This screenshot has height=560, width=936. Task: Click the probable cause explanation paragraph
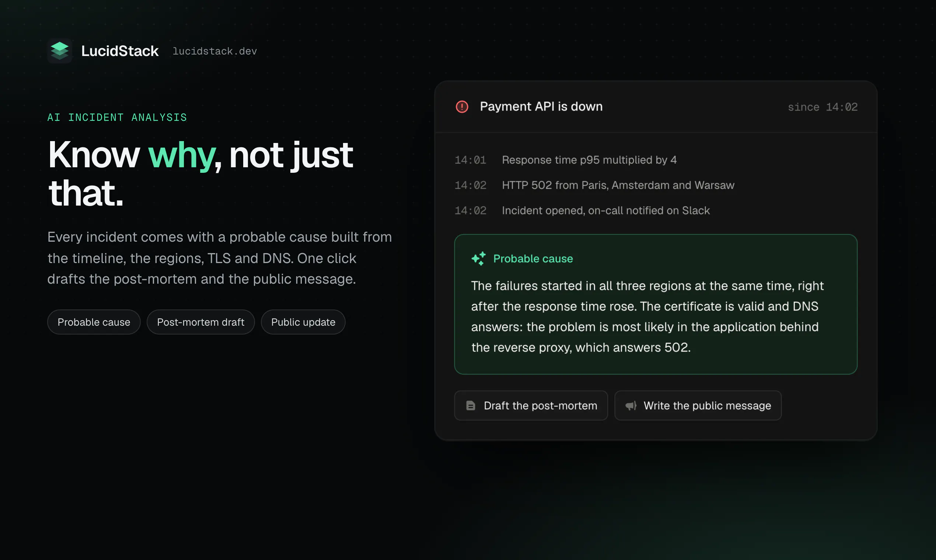pos(647,316)
